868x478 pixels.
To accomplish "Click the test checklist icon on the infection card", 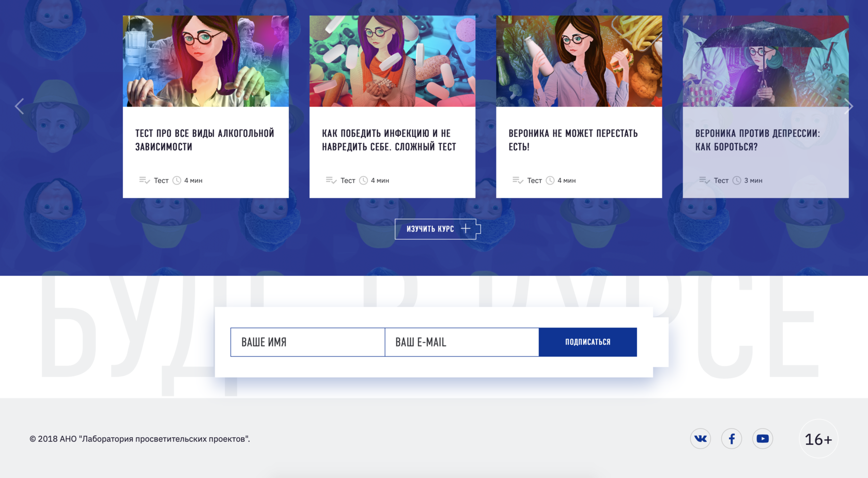I will [x=331, y=180].
